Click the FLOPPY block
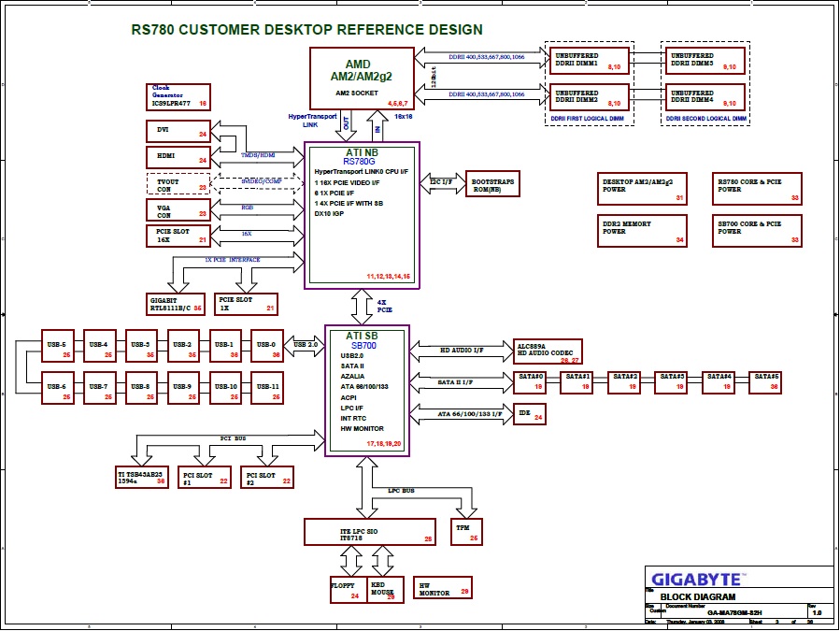 [349, 590]
